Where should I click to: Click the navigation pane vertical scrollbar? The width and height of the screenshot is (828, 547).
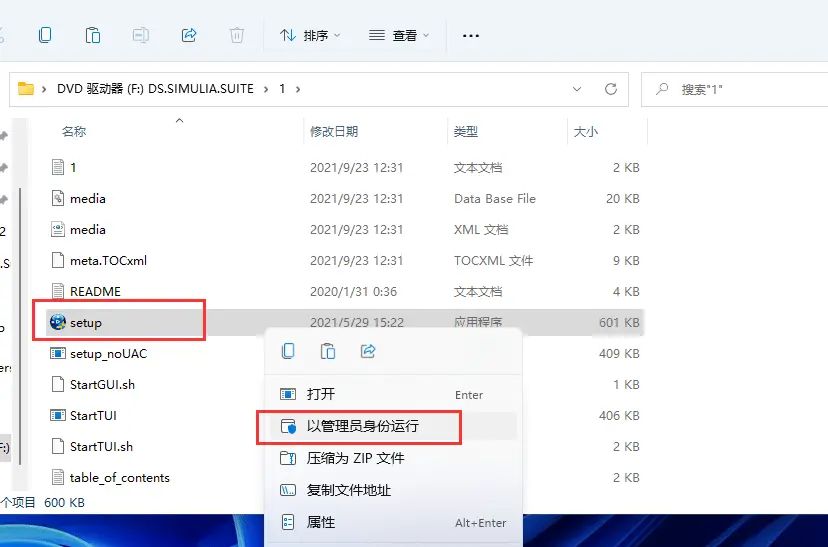click(x=21, y=326)
